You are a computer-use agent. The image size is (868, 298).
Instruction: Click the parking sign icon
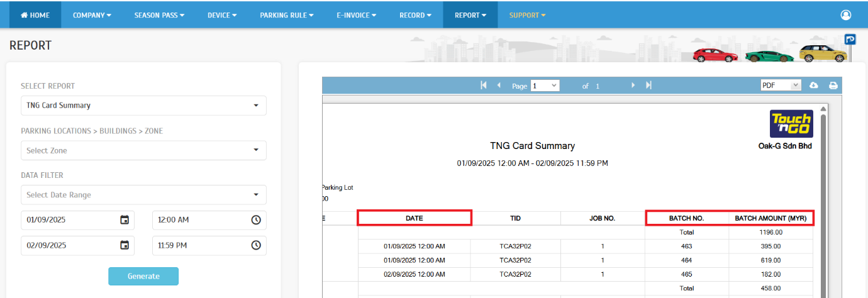(x=850, y=40)
